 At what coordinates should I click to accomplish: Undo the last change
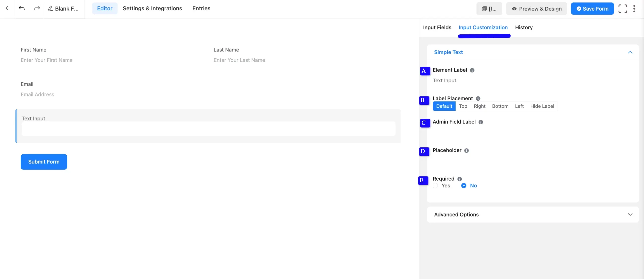tap(22, 8)
